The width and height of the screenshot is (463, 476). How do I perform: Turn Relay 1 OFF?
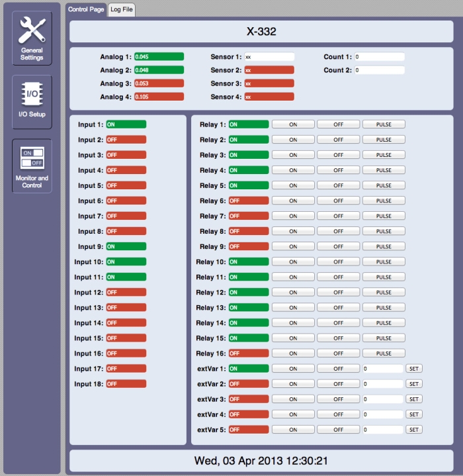click(339, 124)
